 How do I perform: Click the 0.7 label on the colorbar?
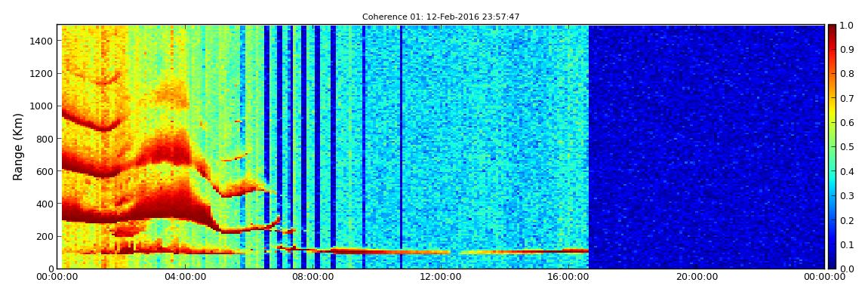pos(847,99)
